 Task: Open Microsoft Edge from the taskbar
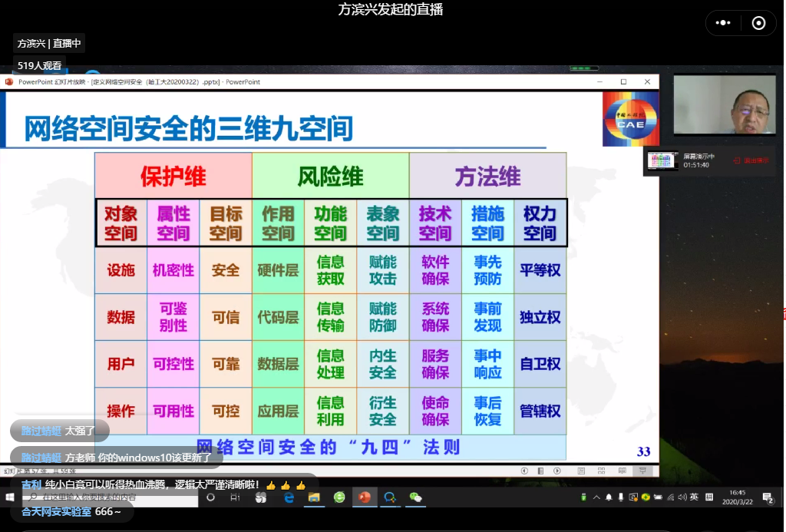[x=289, y=498]
